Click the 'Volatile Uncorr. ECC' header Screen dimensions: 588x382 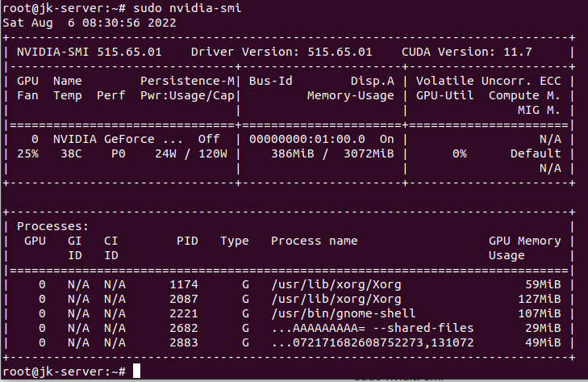point(489,81)
